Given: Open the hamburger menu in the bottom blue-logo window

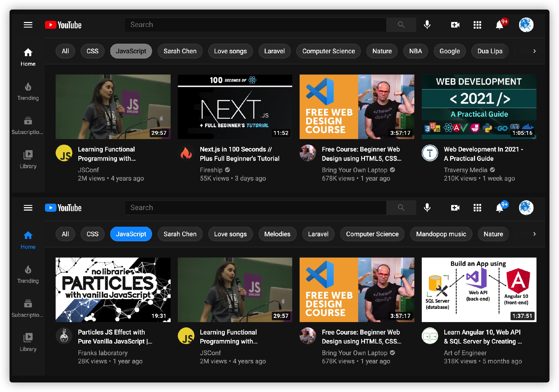Looking at the screenshot, I should [28, 208].
